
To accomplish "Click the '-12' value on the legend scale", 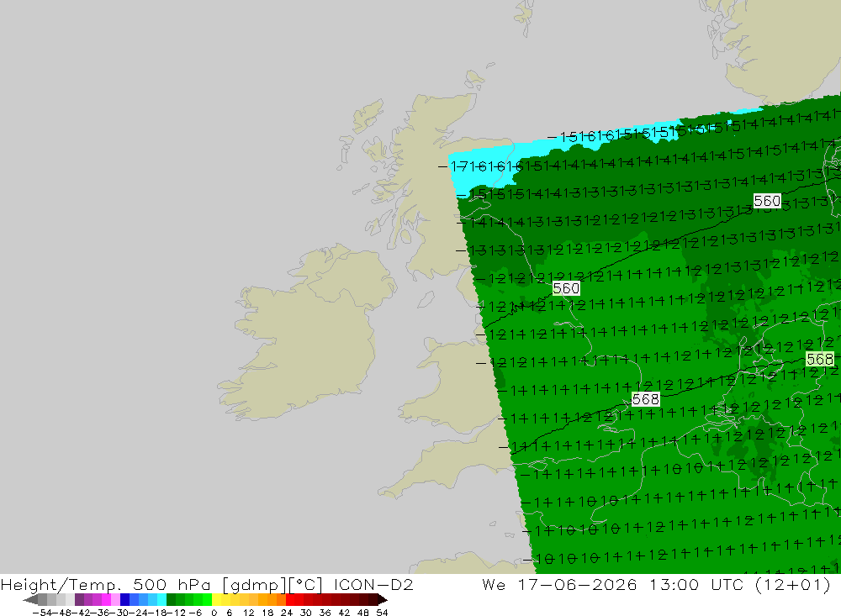I will [176, 613].
